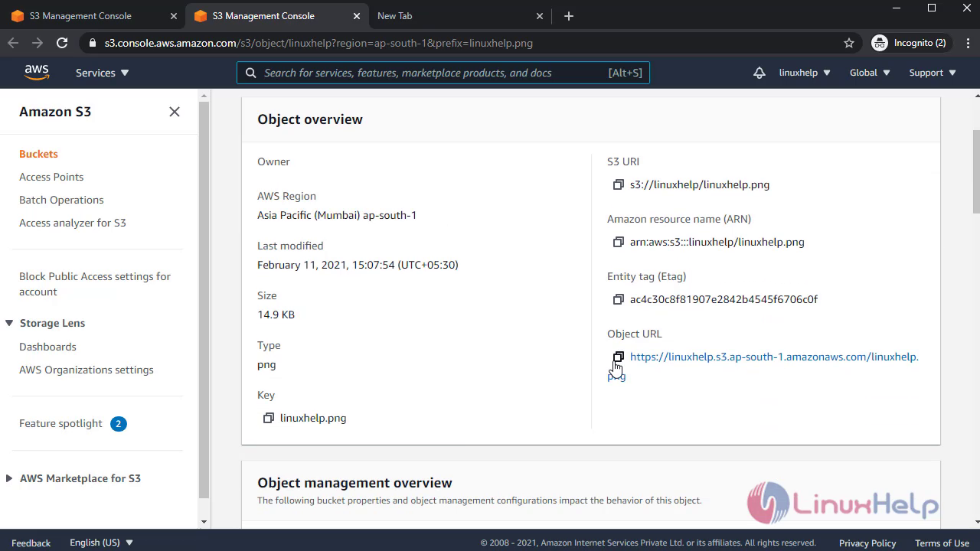Focus the AWS services search box
The image size is (980, 551).
click(443, 73)
